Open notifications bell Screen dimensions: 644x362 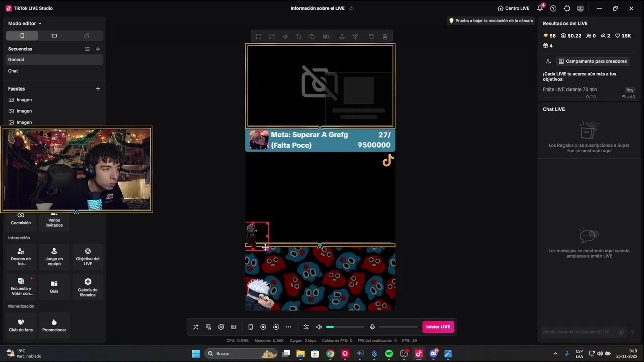540,8
